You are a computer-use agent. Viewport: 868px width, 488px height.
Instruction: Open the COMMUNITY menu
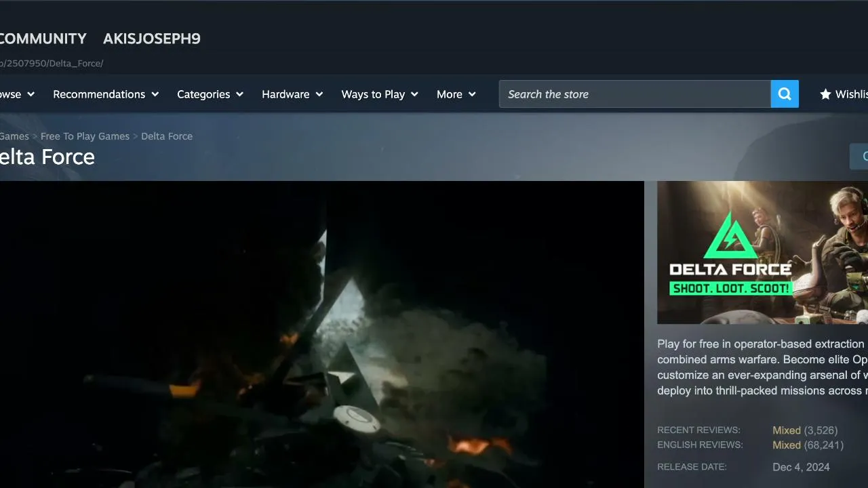click(43, 39)
